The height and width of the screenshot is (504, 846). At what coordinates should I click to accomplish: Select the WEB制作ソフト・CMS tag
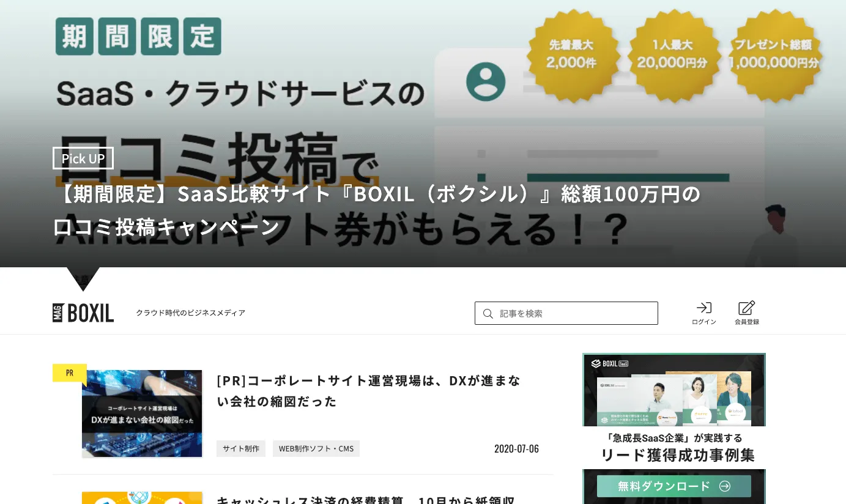tap(316, 448)
